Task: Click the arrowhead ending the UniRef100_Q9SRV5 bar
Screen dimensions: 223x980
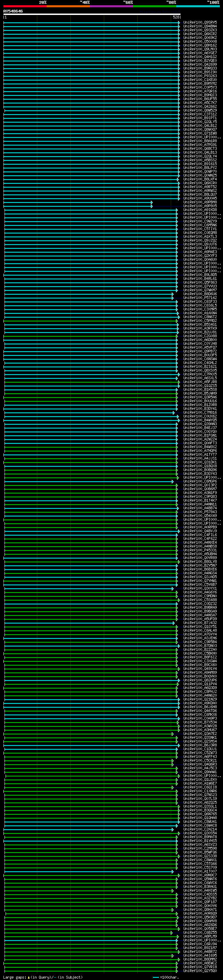Action: point(179,23)
